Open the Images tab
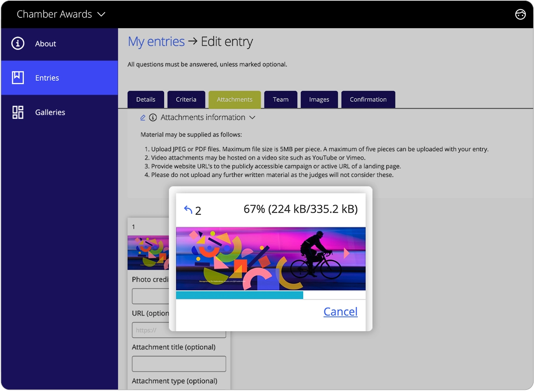Image resolution: width=534 pixels, height=392 pixels. tap(319, 99)
